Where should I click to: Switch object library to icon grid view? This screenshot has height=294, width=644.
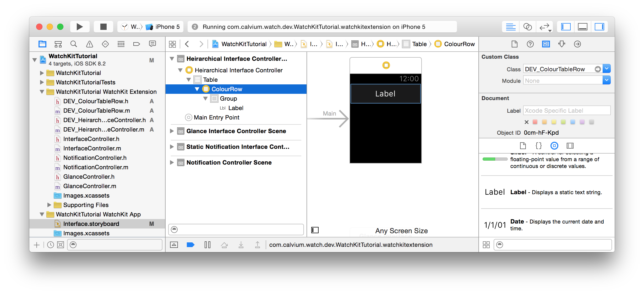[x=486, y=245]
